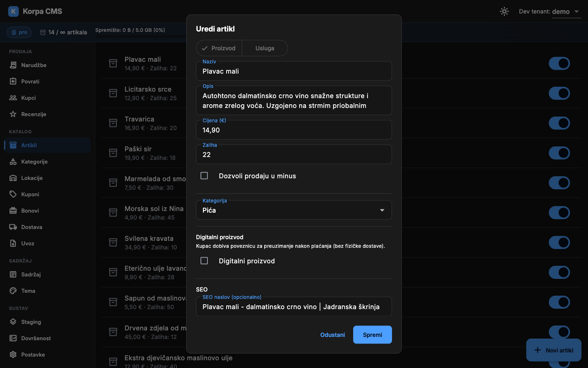
Task: Open Sadržaj in the sidebar
Action: tap(47, 274)
